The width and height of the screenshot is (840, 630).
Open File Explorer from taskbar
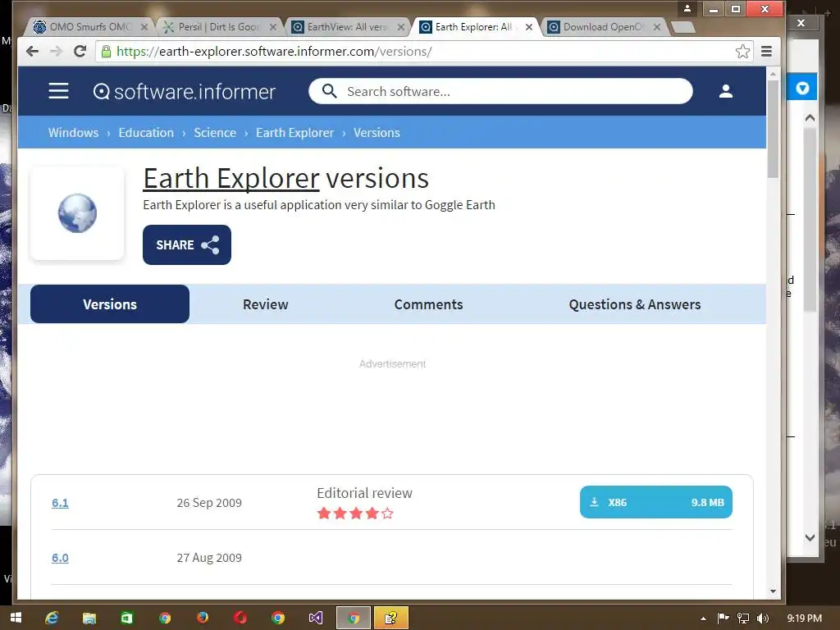[x=89, y=618]
